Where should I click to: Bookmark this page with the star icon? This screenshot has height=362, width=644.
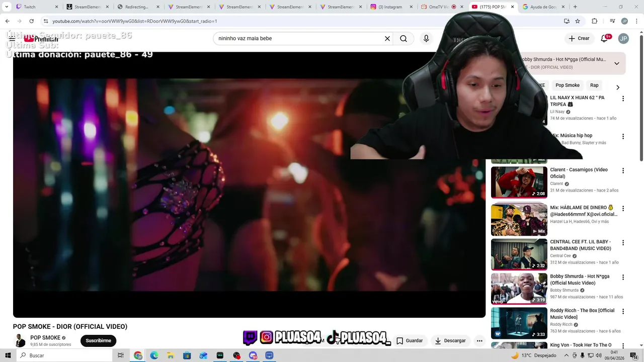(x=578, y=21)
